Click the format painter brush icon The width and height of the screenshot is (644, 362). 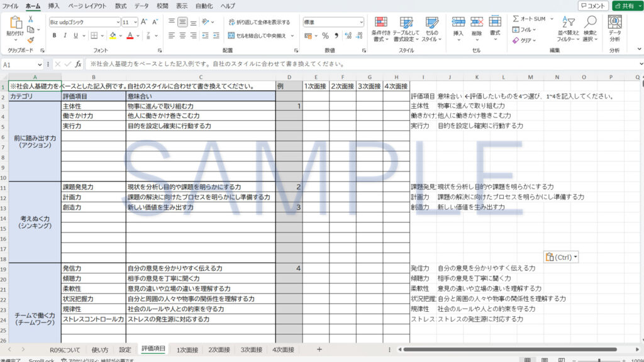(x=31, y=40)
